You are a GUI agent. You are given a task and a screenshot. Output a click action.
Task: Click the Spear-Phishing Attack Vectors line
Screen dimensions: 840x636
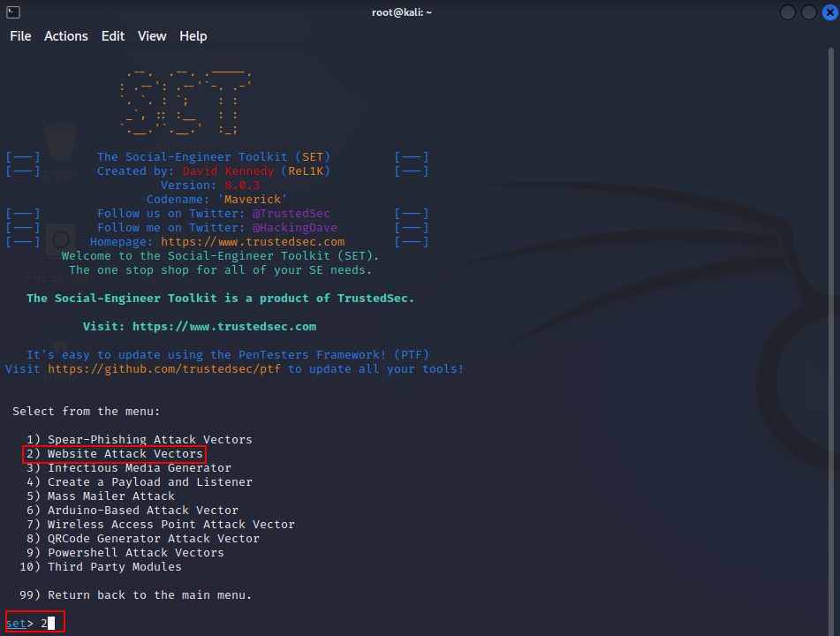click(x=149, y=440)
